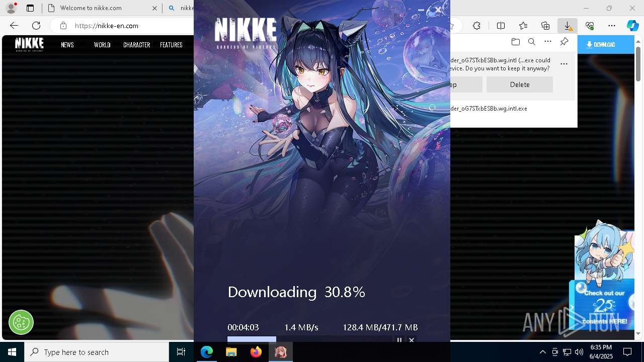The height and width of the screenshot is (362, 644).
Task: Open Microsoft Edge from the taskbar
Action: pyautogui.click(x=207, y=352)
